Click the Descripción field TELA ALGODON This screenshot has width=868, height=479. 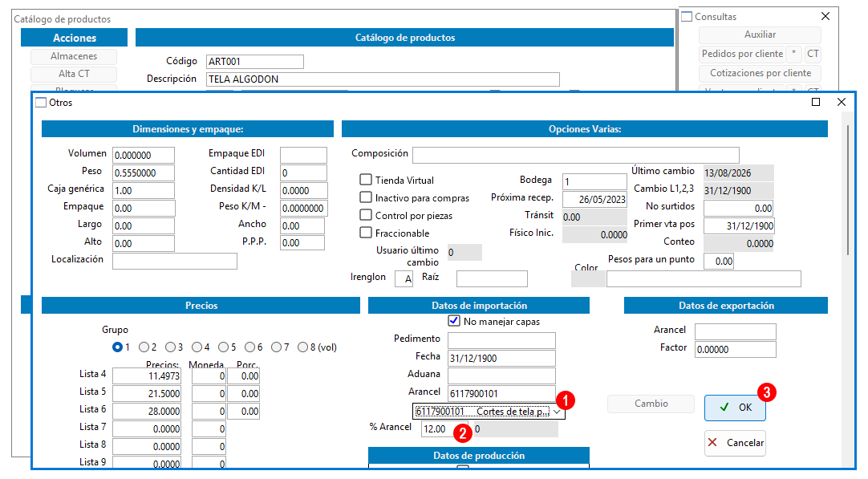pos(383,79)
